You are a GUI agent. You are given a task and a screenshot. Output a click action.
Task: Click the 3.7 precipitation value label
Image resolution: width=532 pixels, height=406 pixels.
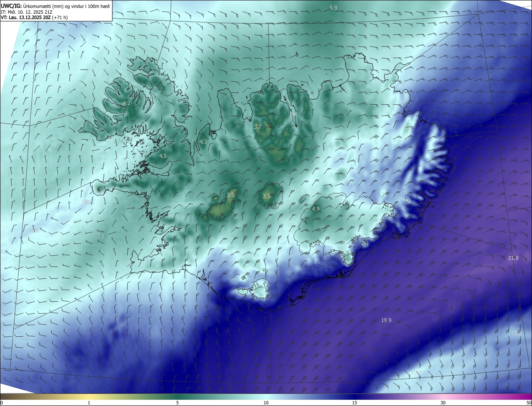257,127
